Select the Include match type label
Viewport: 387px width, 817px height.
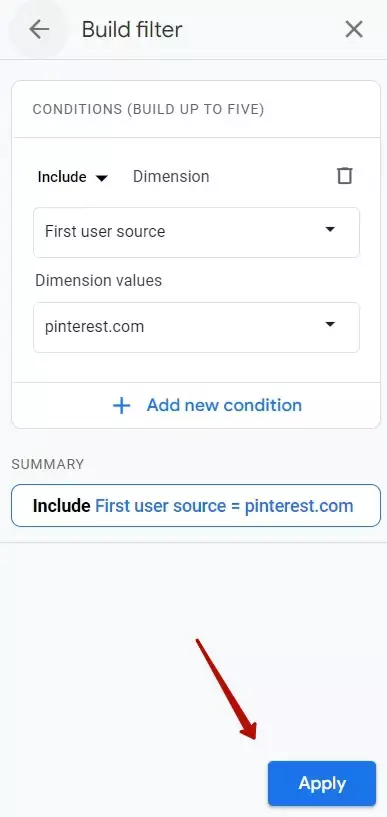click(62, 177)
